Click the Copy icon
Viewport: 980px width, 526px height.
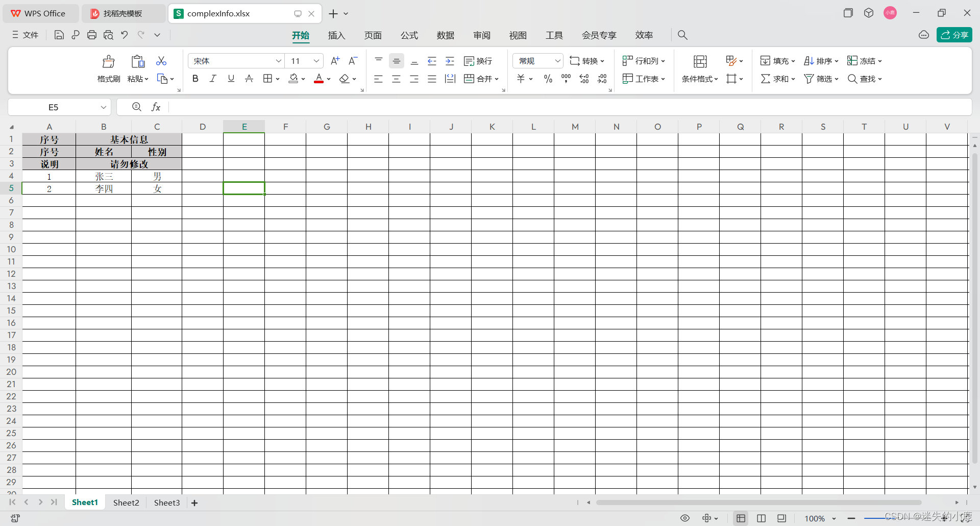162,79
